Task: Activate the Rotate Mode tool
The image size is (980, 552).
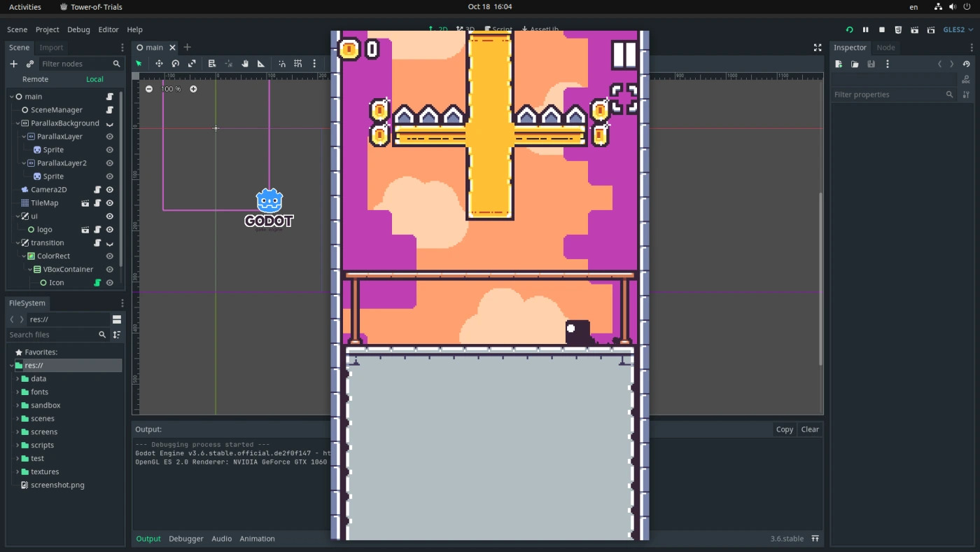Action: 176,64
